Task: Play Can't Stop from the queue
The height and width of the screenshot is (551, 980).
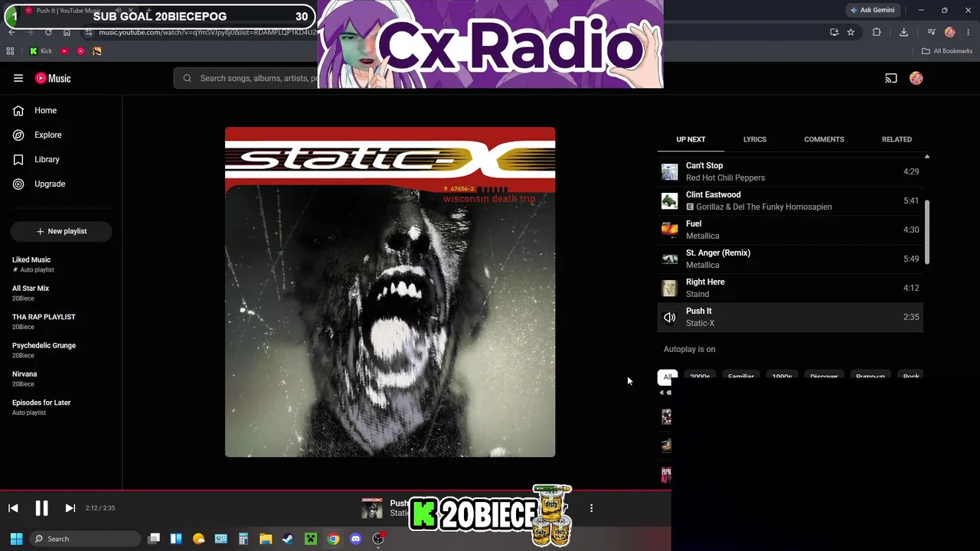Action: point(790,171)
